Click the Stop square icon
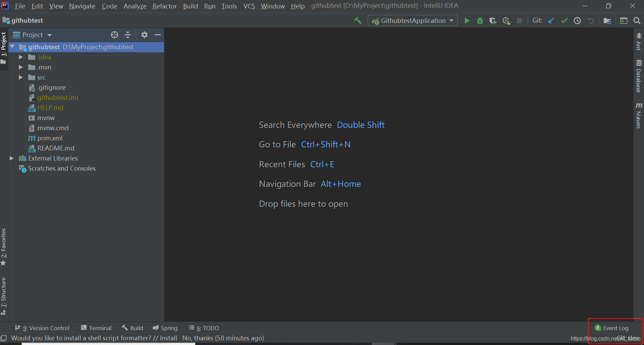 (519, 21)
